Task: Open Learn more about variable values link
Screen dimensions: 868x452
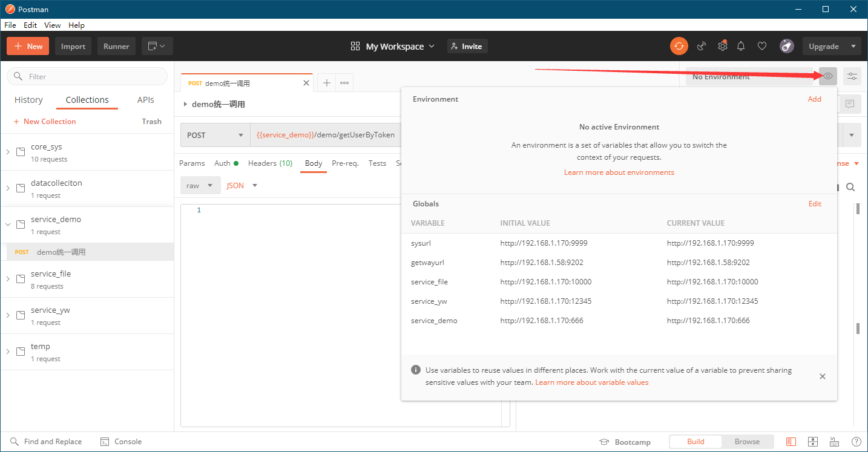Action: [x=591, y=382]
